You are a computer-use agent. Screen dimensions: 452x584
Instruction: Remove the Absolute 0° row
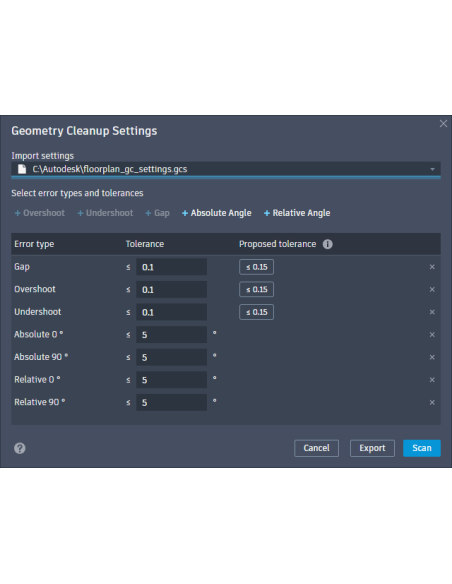pyautogui.click(x=432, y=334)
